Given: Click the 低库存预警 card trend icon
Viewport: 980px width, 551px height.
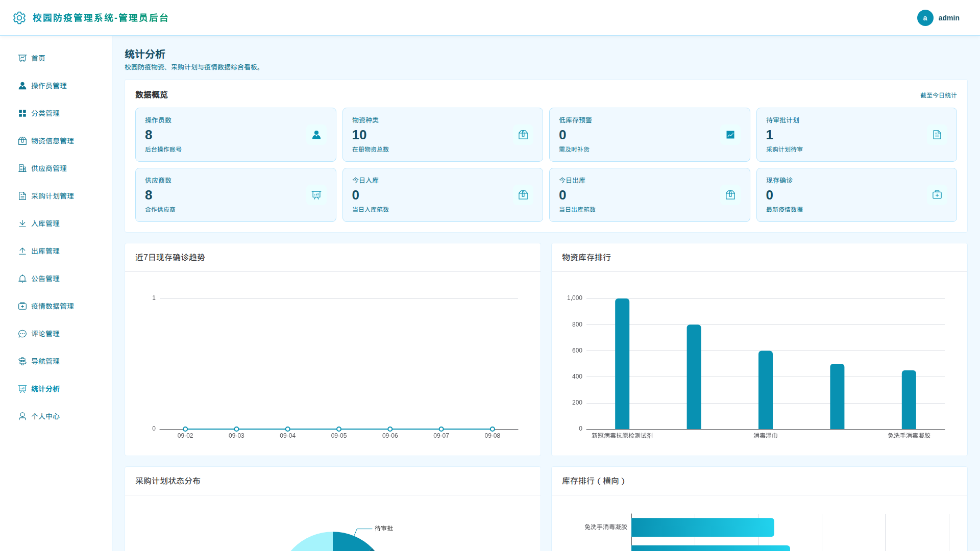Looking at the screenshot, I should (730, 135).
